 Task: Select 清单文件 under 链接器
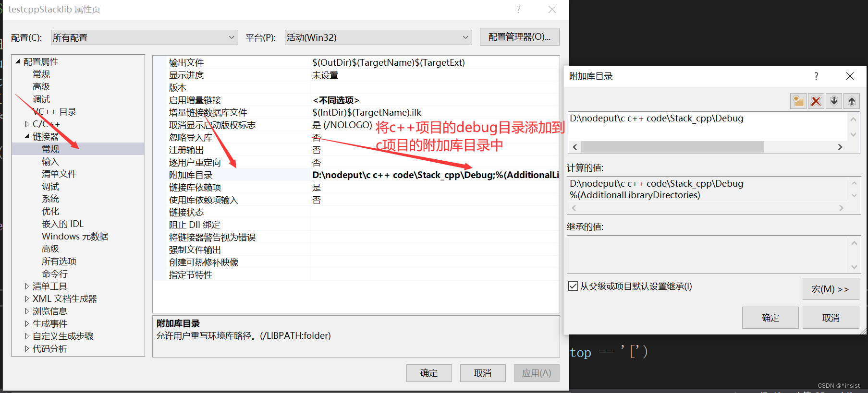(x=59, y=174)
